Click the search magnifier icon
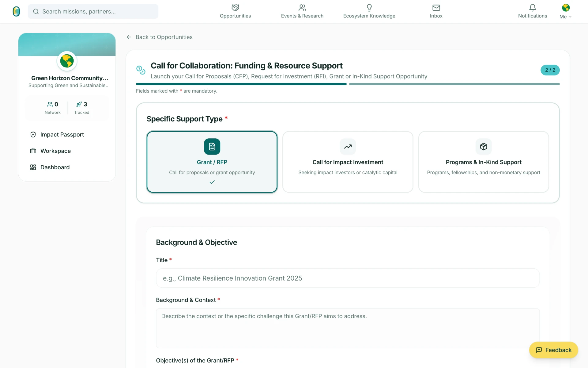Image resolution: width=588 pixels, height=368 pixels. pos(36,12)
